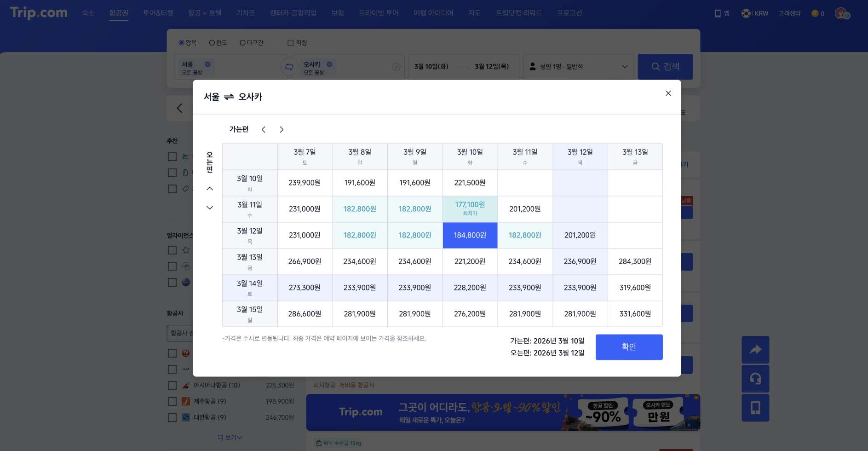
Task: Click the next departure dates arrow
Action: point(282,129)
